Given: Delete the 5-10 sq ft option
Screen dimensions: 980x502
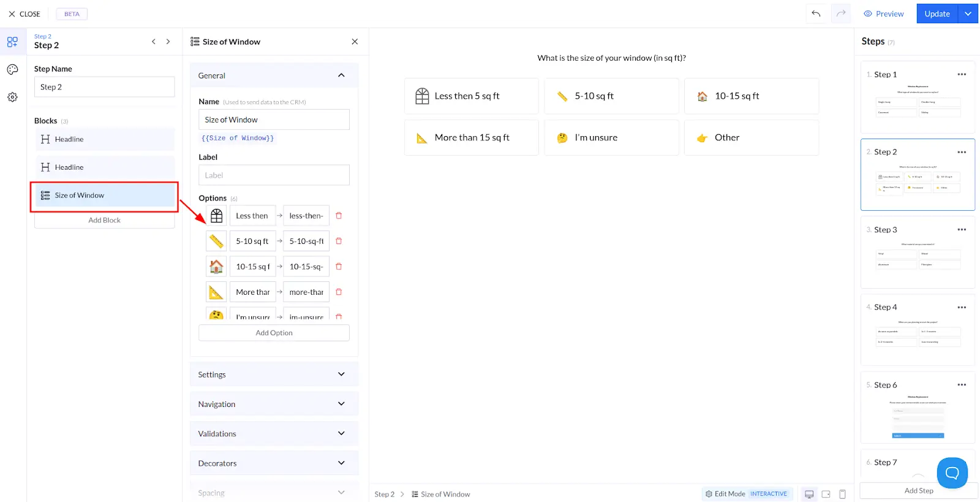Looking at the screenshot, I should [339, 241].
